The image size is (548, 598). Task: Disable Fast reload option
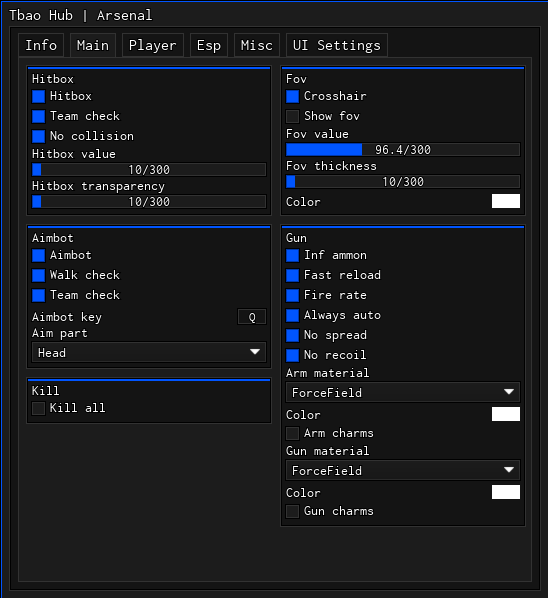click(292, 275)
